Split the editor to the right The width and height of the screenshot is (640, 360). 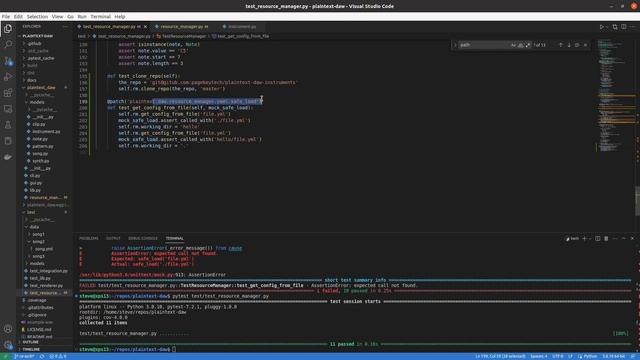624,27
